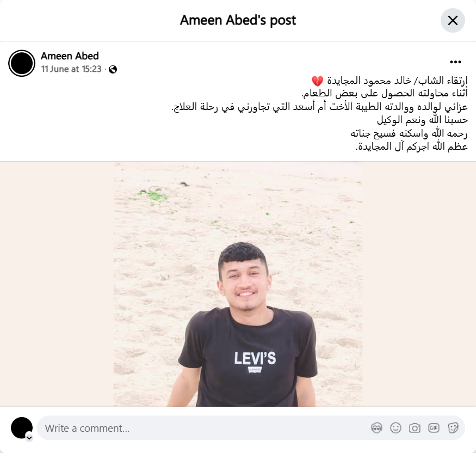Click the last line of Arabic post text

412,146
